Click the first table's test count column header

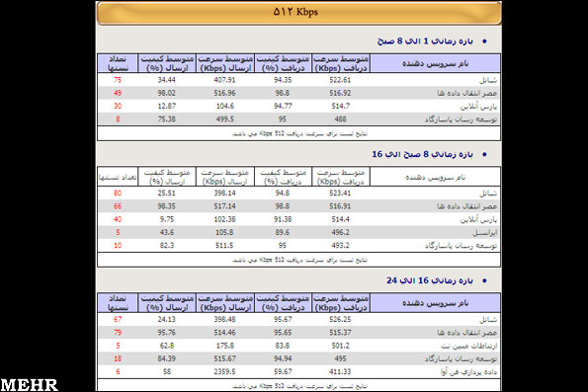tap(118, 63)
